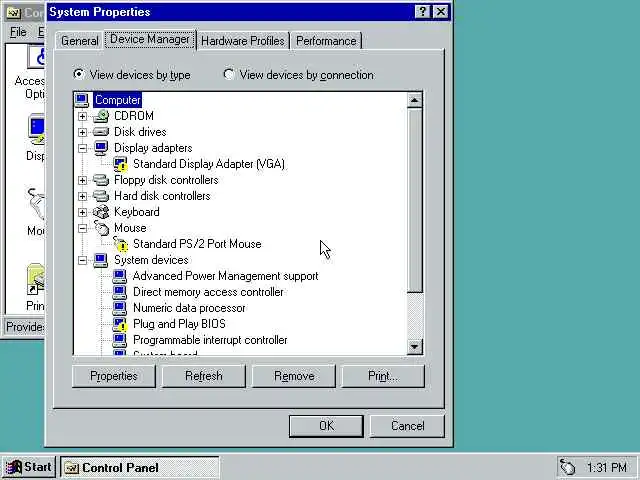Select 'Standard Display Adapter (VGA)' text
This screenshot has width=640, height=480.
[209, 164]
